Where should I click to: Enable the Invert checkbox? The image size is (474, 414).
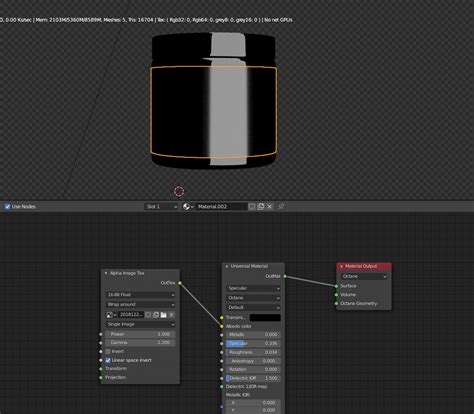[x=108, y=351]
